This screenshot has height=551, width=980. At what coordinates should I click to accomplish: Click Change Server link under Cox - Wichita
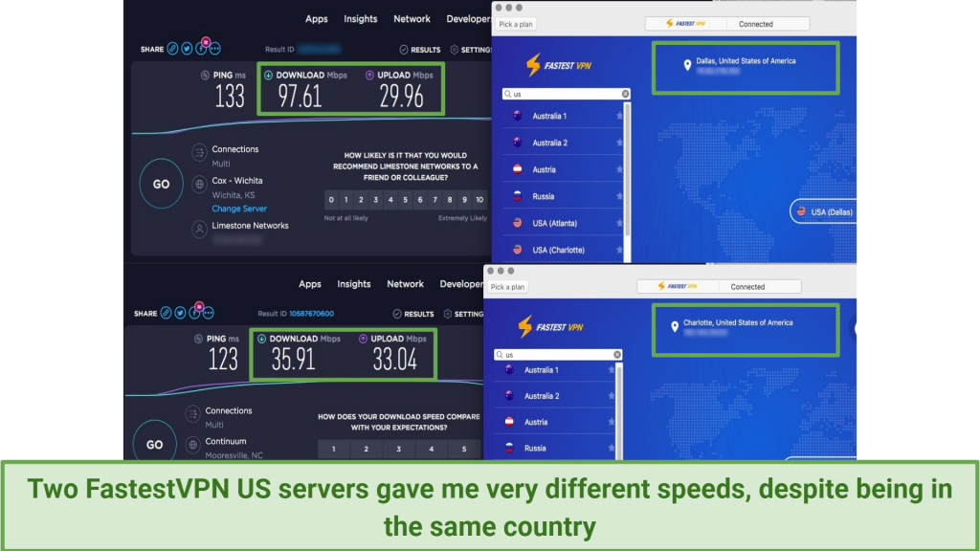pyautogui.click(x=238, y=209)
